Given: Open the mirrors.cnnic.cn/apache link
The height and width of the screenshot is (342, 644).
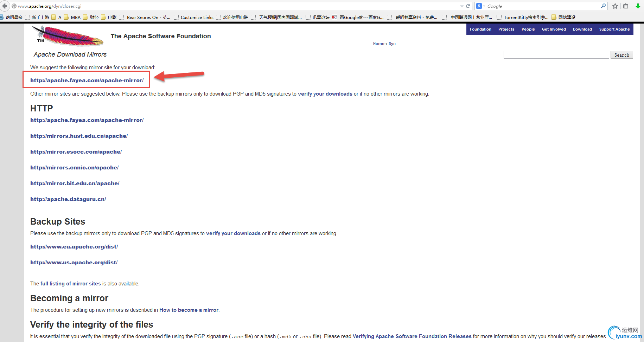Looking at the screenshot, I should point(75,167).
